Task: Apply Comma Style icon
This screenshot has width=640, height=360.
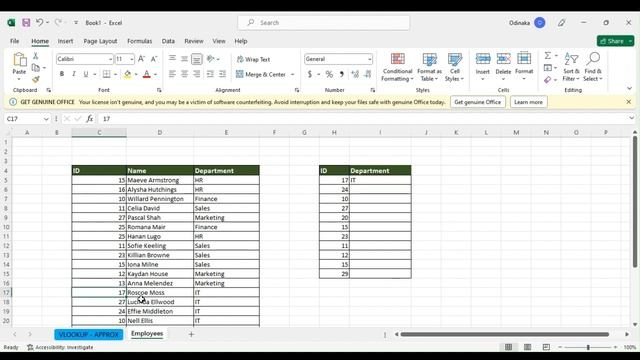Action: coord(342,74)
